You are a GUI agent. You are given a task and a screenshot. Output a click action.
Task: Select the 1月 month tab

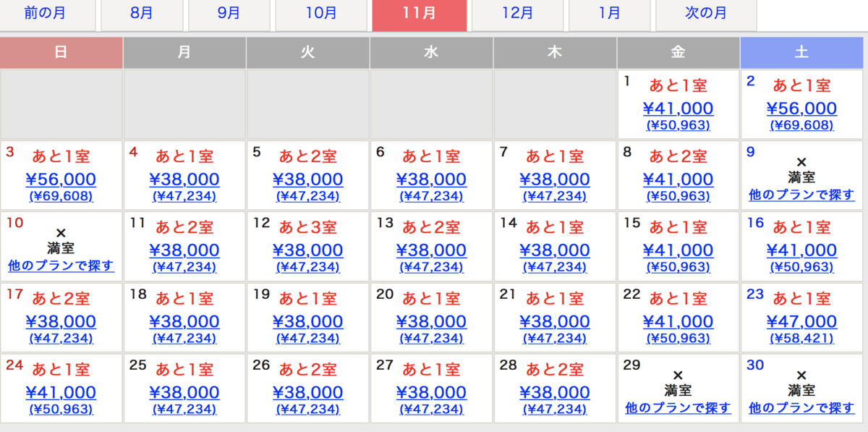609,13
